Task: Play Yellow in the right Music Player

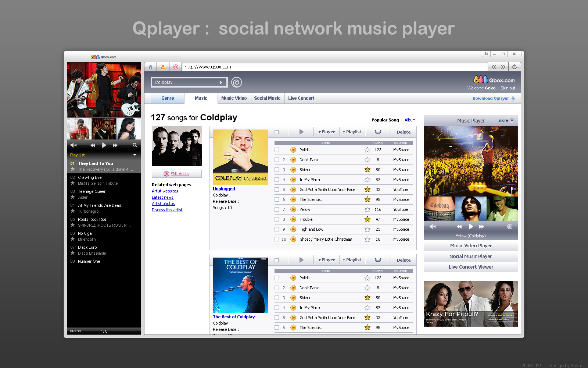Action: click(471, 227)
